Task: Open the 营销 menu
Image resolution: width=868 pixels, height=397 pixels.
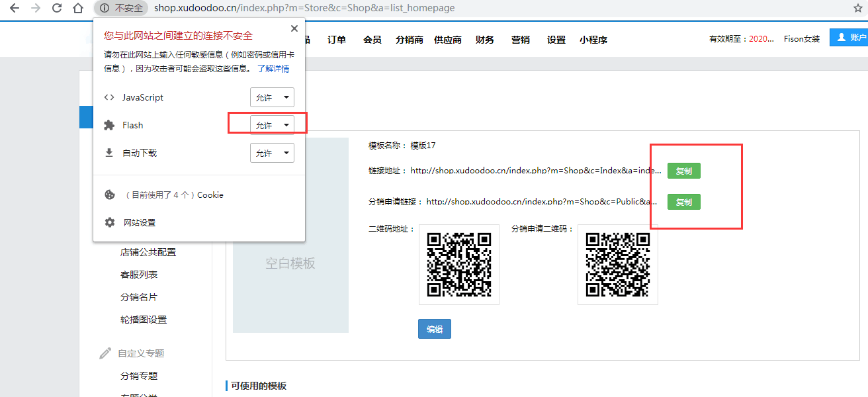Action: click(521, 40)
